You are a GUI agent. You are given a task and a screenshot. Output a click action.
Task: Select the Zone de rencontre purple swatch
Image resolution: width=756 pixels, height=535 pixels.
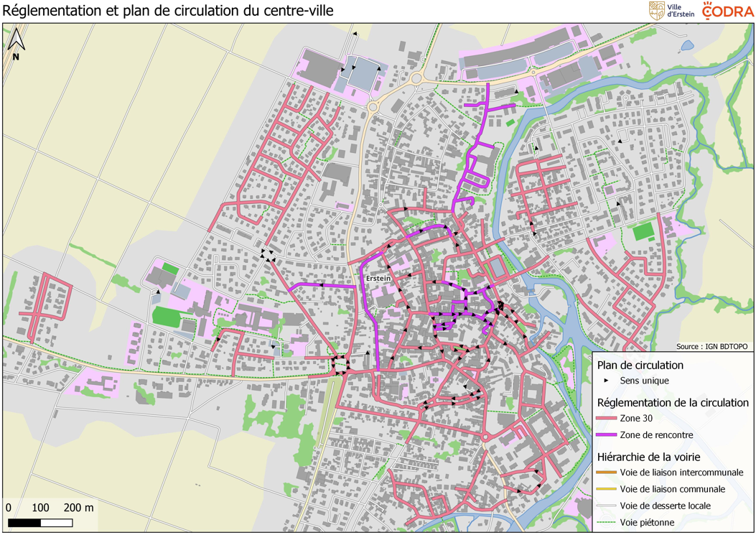click(607, 435)
